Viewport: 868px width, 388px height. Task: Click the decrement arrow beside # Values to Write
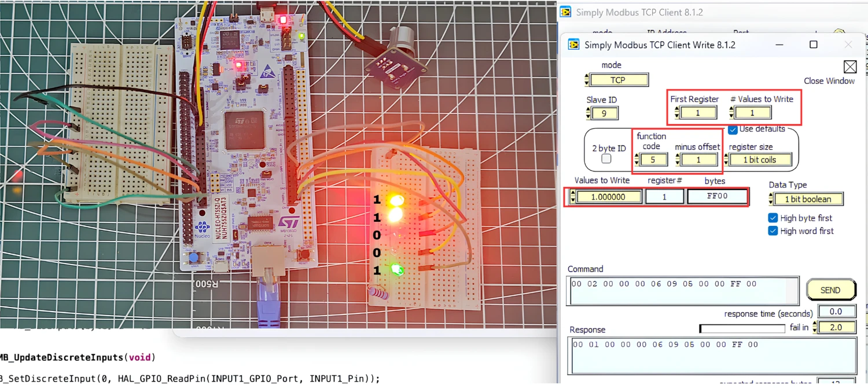coord(731,115)
